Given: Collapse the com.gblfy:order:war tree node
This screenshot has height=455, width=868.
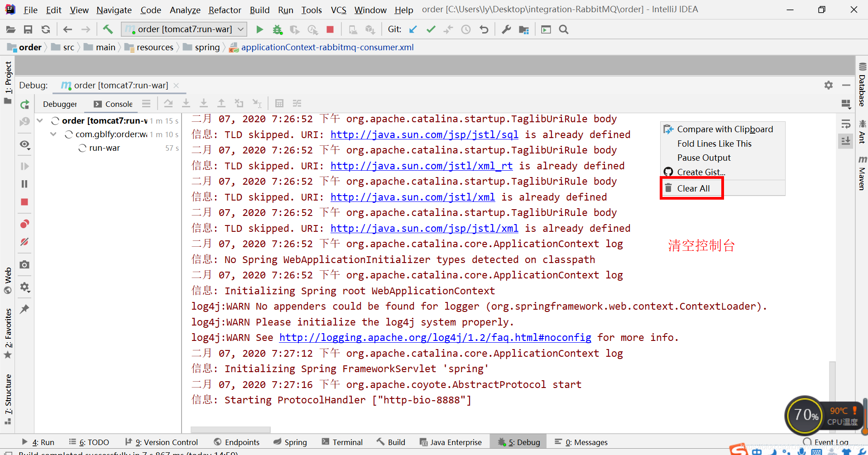Looking at the screenshot, I should [53, 134].
